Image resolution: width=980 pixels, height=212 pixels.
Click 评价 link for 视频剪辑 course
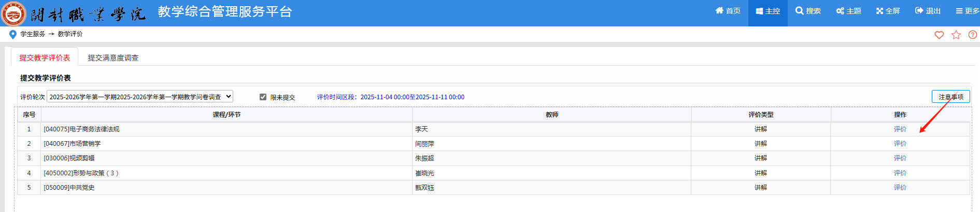900,158
